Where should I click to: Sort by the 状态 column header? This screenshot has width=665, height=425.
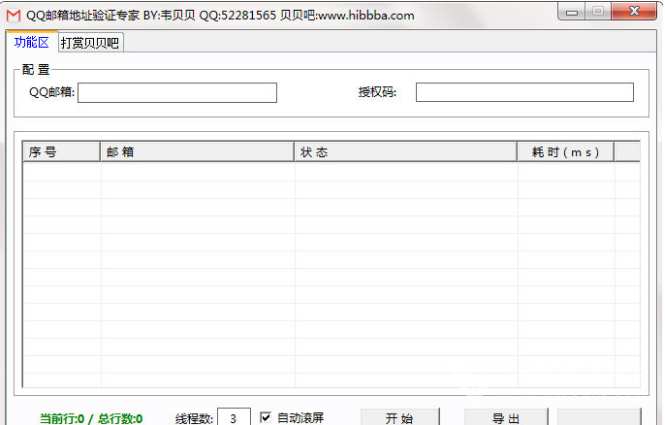click(x=405, y=152)
